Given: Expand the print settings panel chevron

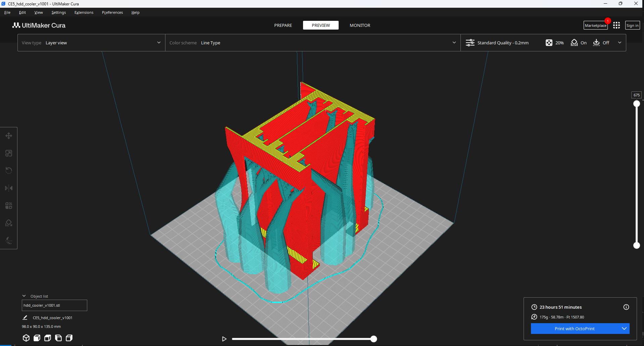Looking at the screenshot, I should (x=620, y=43).
